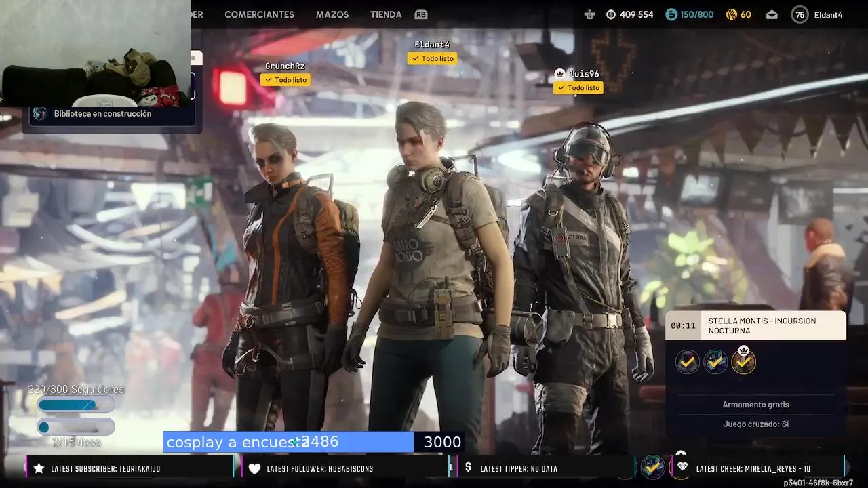The width and height of the screenshot is (868, 488).
Task: Click the webcam overlay thumbnail
Action: pos(95,53)
